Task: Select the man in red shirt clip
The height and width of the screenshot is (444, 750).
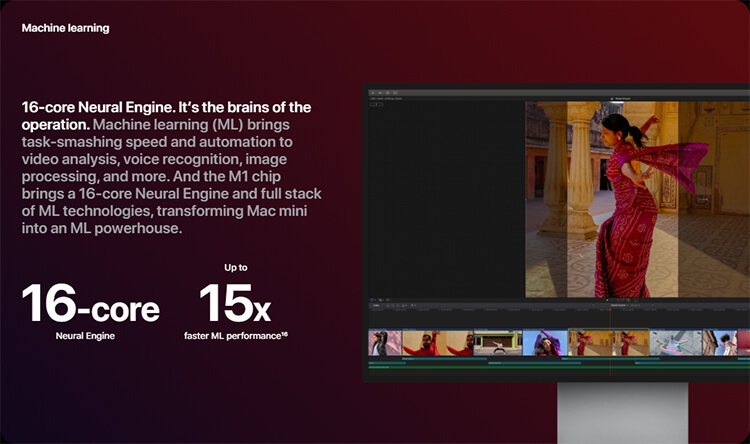Action: click(438, 343)
